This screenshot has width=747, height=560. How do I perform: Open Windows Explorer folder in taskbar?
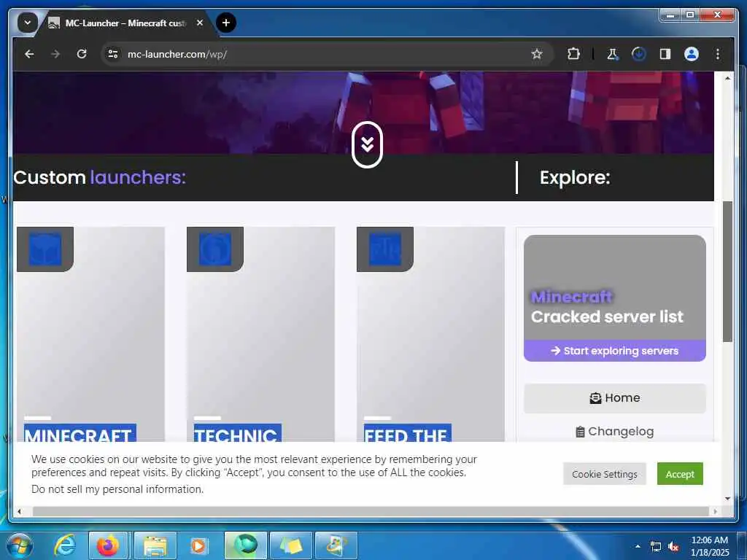(x=155, y=545)
